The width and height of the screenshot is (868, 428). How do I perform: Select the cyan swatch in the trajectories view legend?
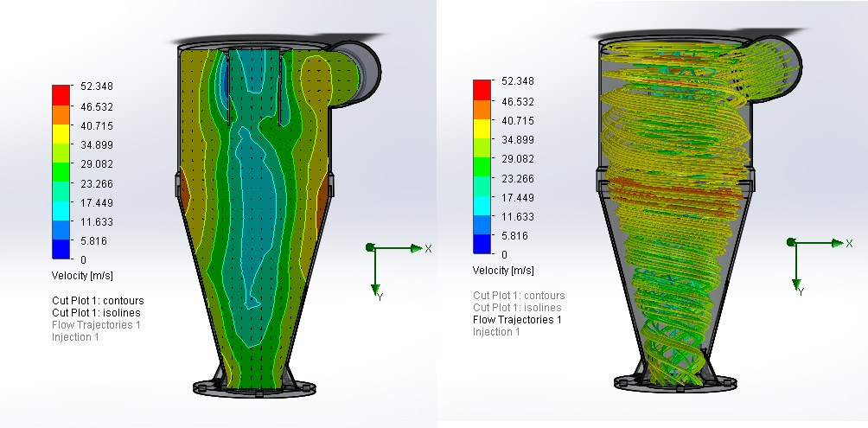click(482, 206)
